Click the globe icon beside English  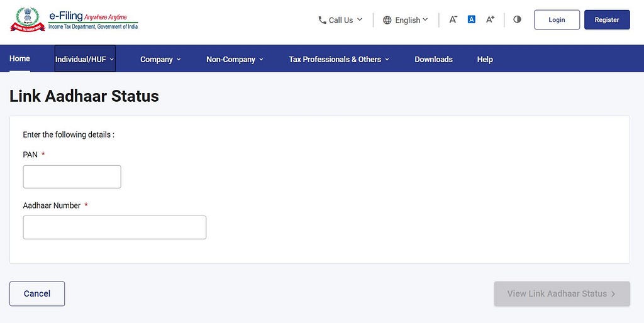click(387, 20)
